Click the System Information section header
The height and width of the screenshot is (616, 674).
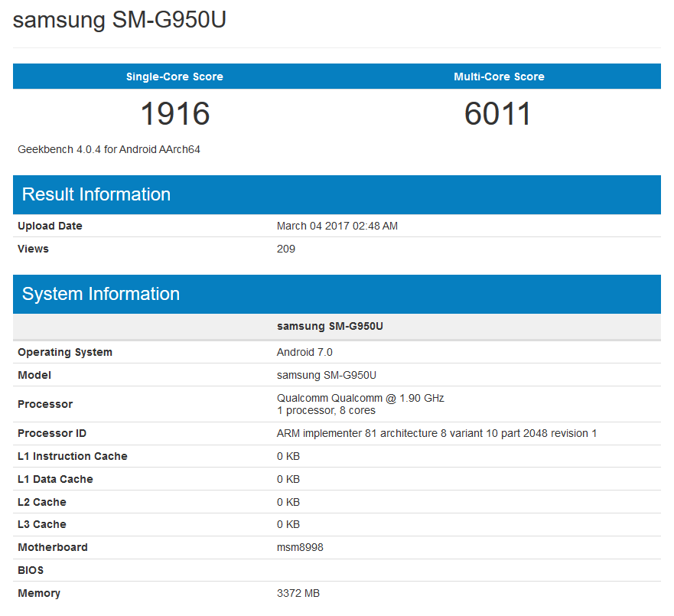[100, 294]
